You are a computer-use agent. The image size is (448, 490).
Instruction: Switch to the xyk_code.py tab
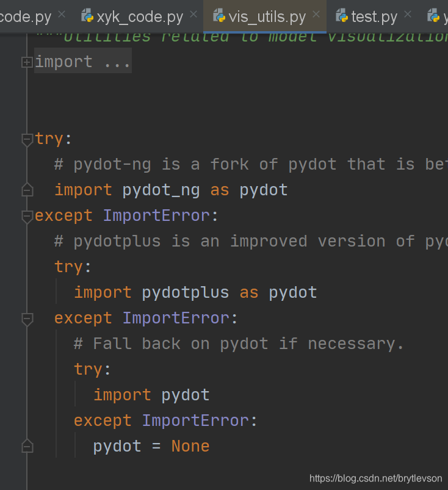click(140, 17)
